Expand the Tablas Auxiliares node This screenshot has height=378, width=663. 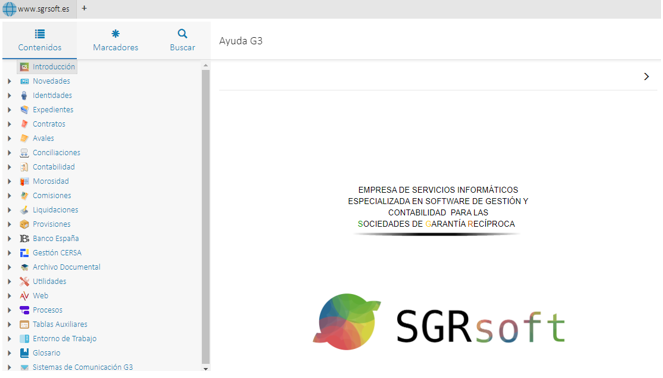tap(9, 324)
